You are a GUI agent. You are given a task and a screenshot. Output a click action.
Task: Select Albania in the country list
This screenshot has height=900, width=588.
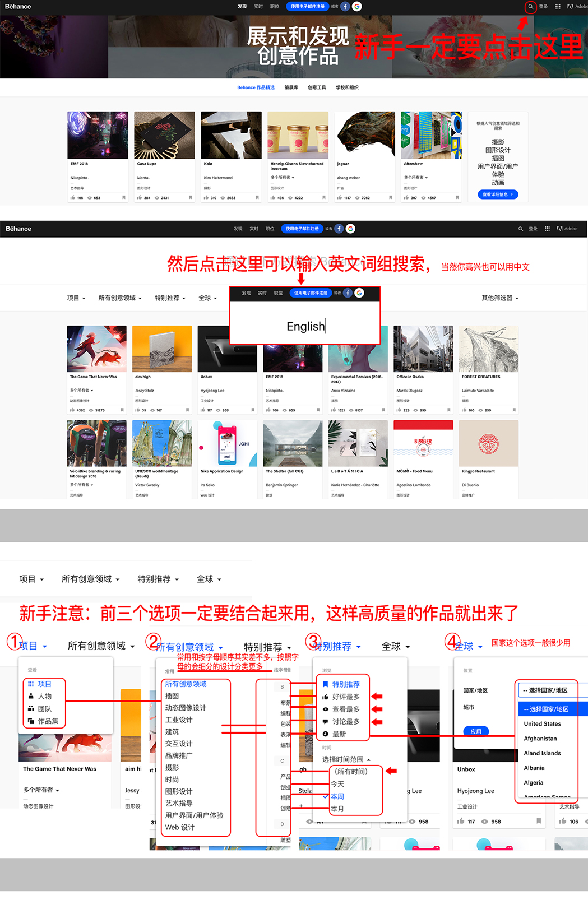tap(534, 768)
